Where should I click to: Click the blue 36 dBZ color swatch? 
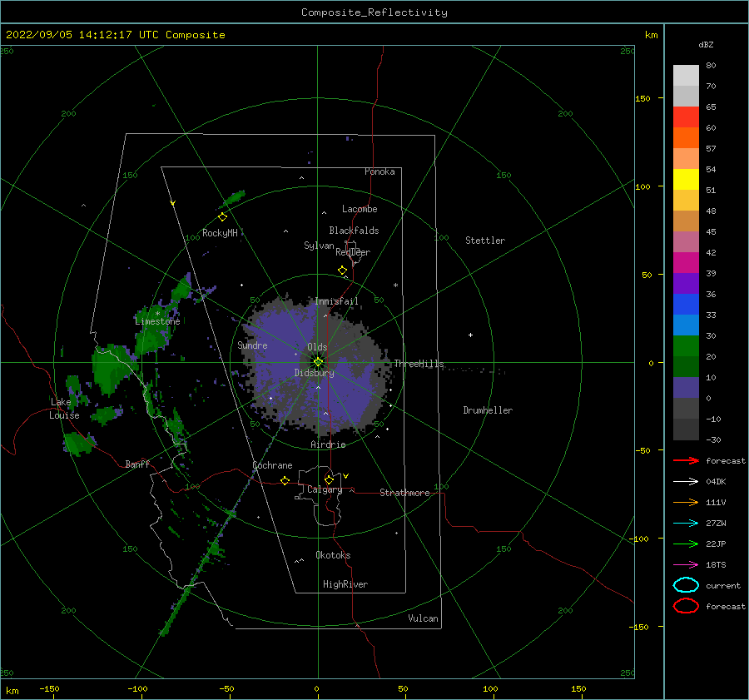tap(686, 304)
